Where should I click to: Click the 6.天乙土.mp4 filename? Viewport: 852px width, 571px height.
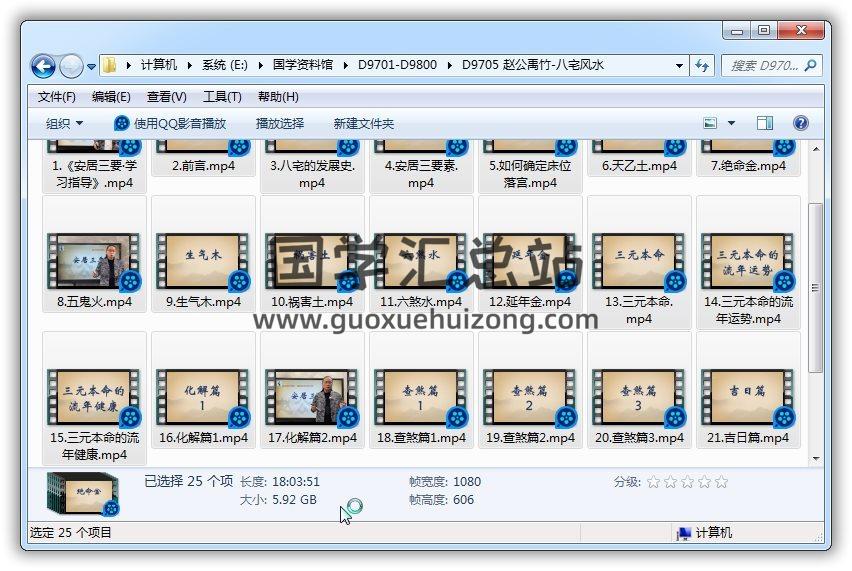[x=639, y=166]
